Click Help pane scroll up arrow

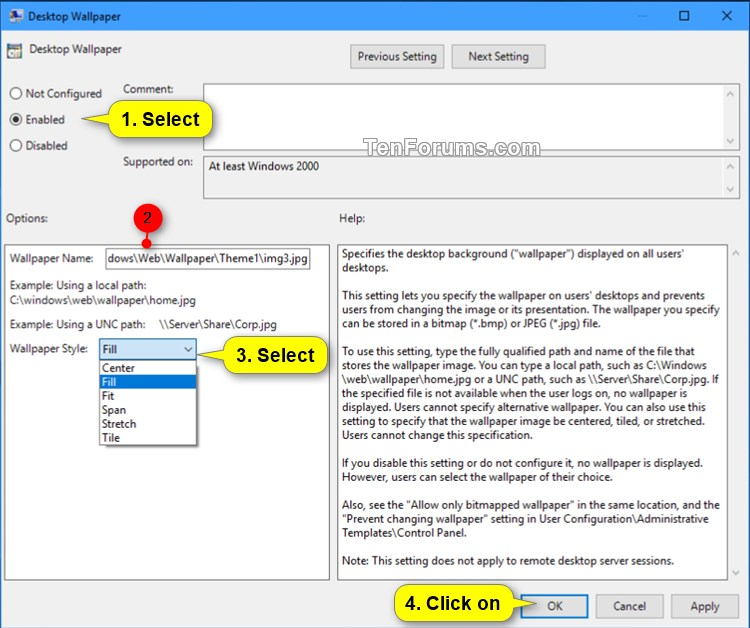(736, 253)
